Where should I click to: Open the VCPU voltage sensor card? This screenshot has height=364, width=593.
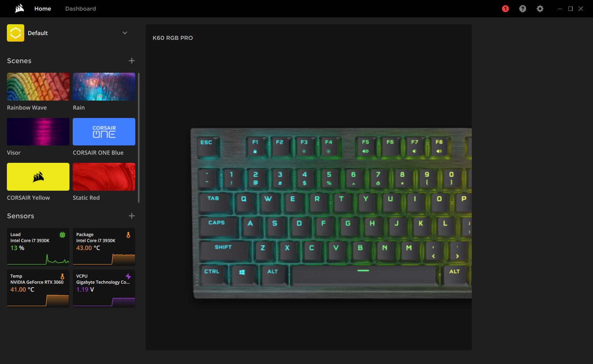pyautogui.click(x=104, y=288)
